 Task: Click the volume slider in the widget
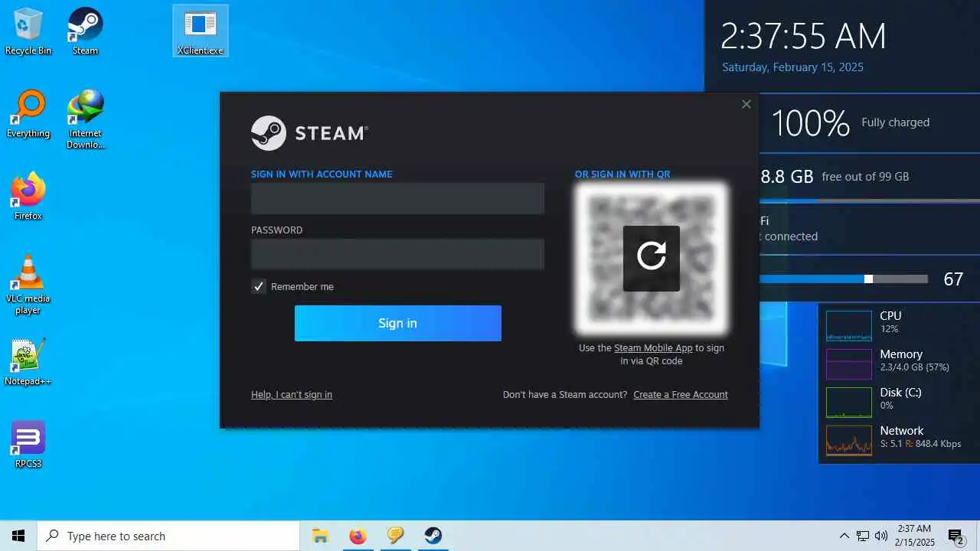(x=843, y=279)
